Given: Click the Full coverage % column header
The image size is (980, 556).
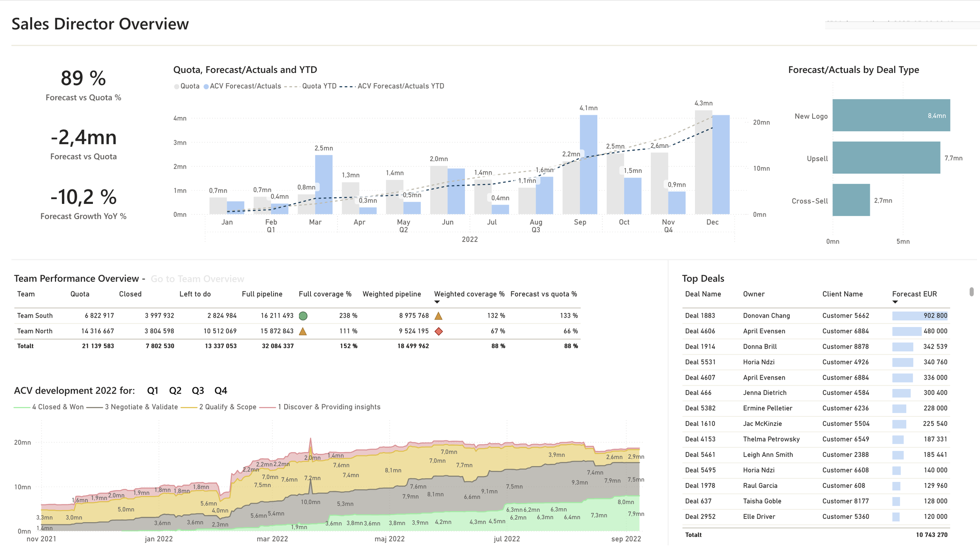Looking at the screenshot, I should coord(325,294).
